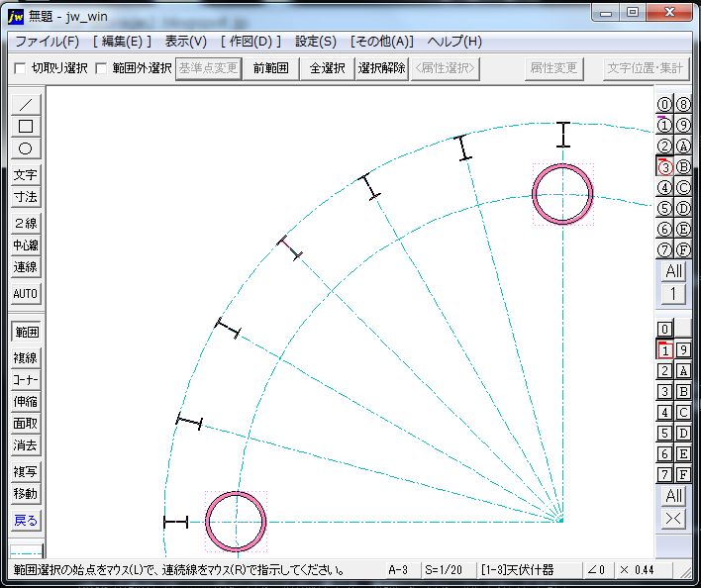Toggle circled layer 3 in layer panel
The image size is (701, 588).
[664, 167]
